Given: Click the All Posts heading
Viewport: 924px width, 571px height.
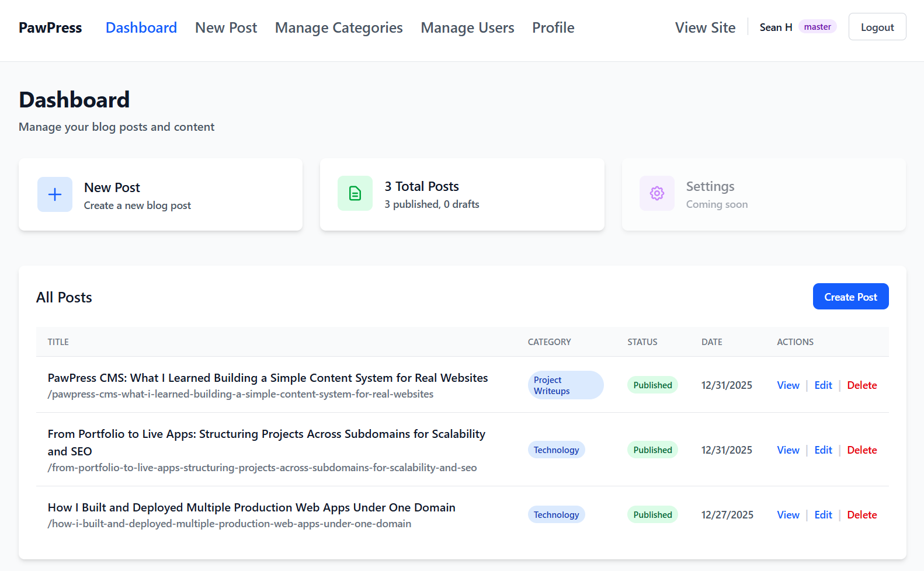Looking at the screenshot, I should 64,297.
